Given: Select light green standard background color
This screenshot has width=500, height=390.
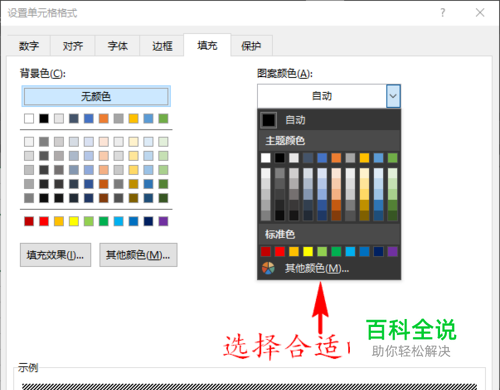Looking at the screenshot, I should pos(89,221).
